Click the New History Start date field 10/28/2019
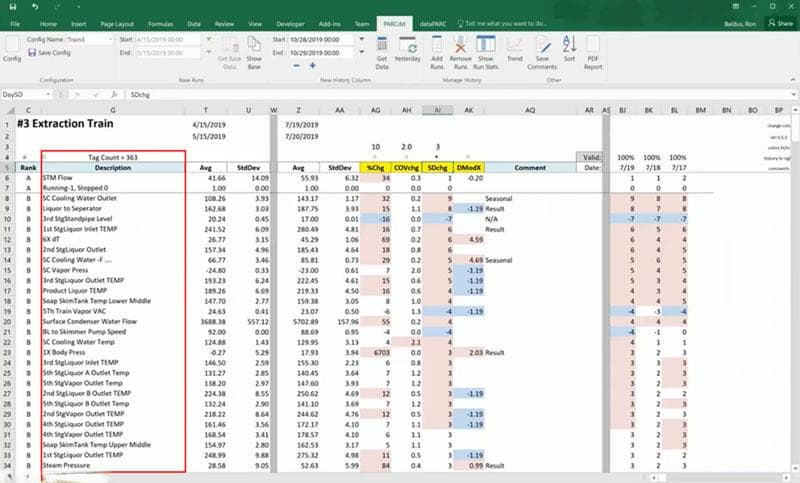 (321, 39)
